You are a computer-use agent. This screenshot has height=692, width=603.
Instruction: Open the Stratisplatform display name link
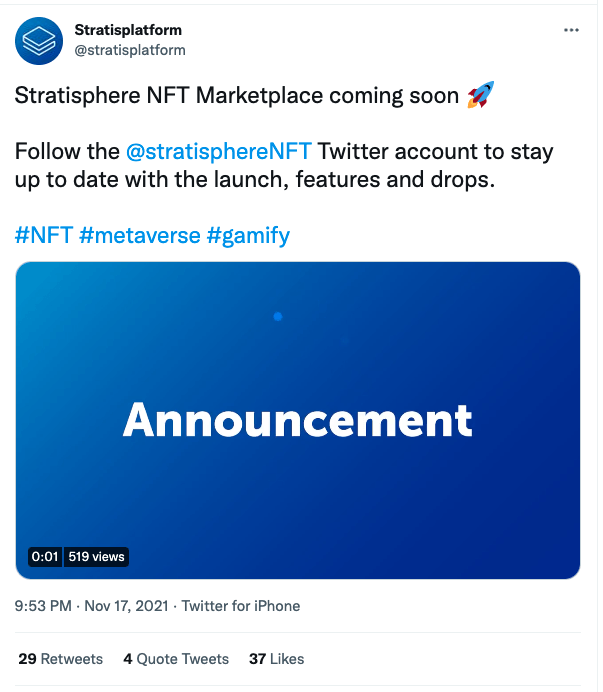(x=128, y=30)
